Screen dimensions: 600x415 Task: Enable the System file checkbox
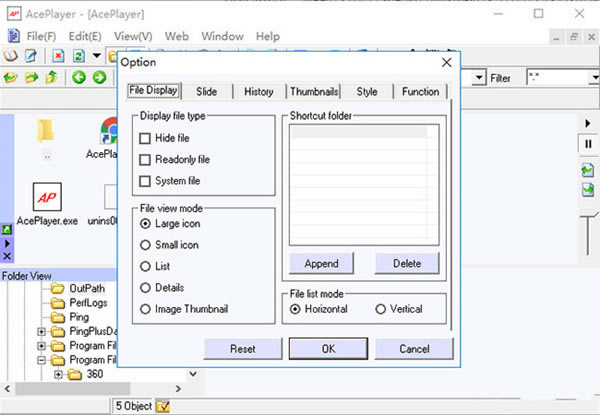coord(145,181)
